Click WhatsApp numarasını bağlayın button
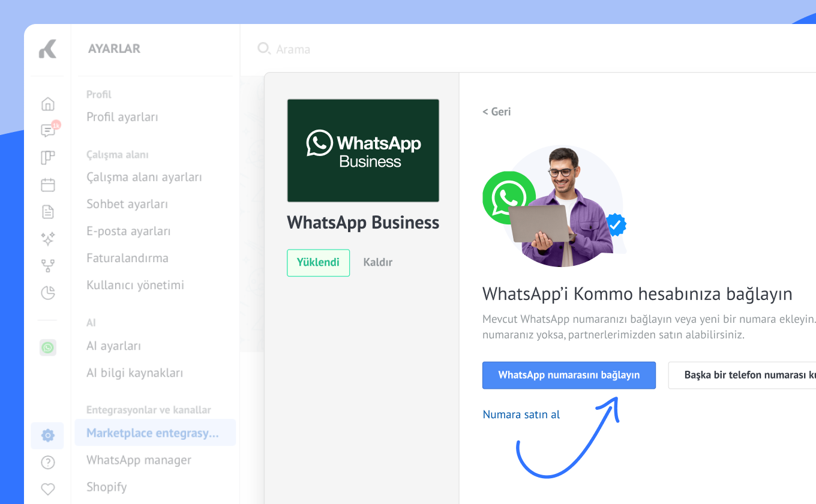The image size is (816, 504). tap(569, 375)
